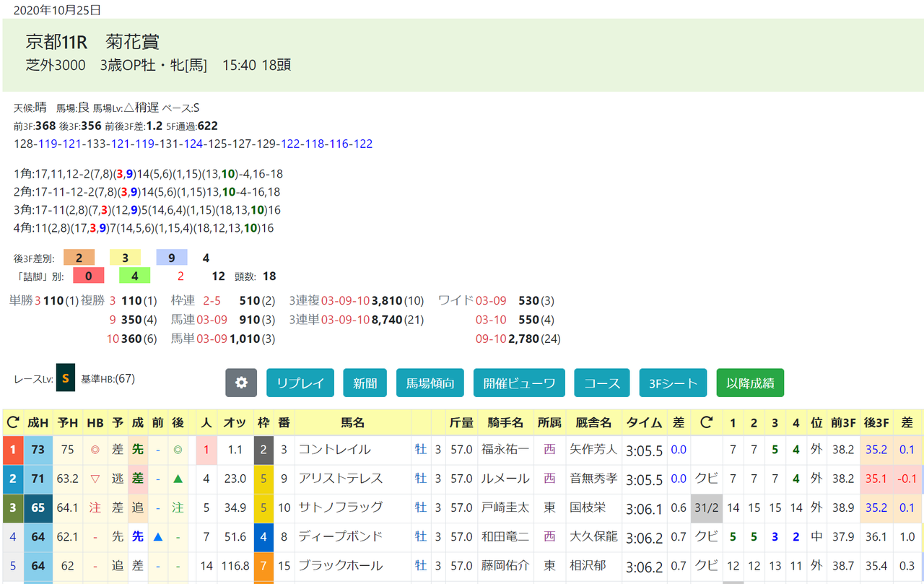The height and width of the screenshot is (584, 924).
Task: Click jockey ルメール
Action: 505,479
